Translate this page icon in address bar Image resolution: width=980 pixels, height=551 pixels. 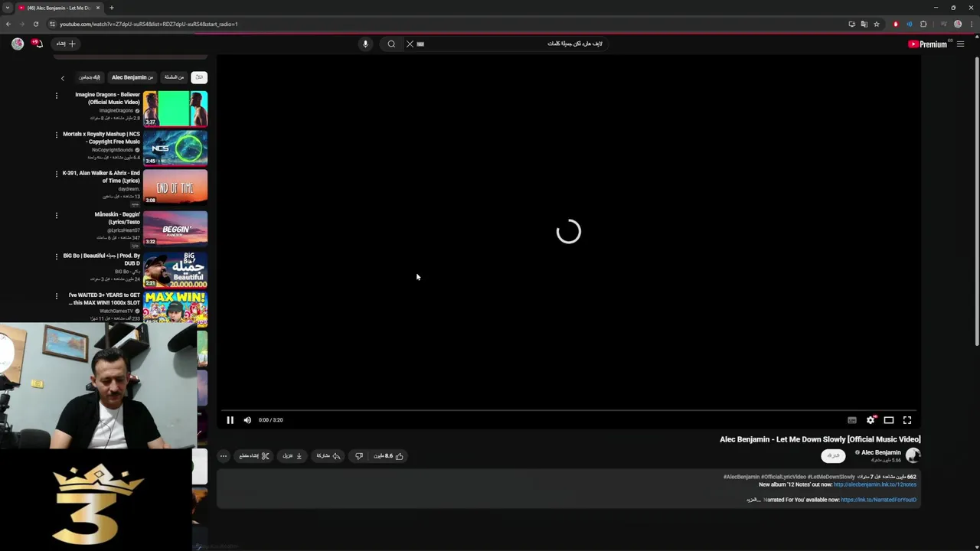(864, 24)
